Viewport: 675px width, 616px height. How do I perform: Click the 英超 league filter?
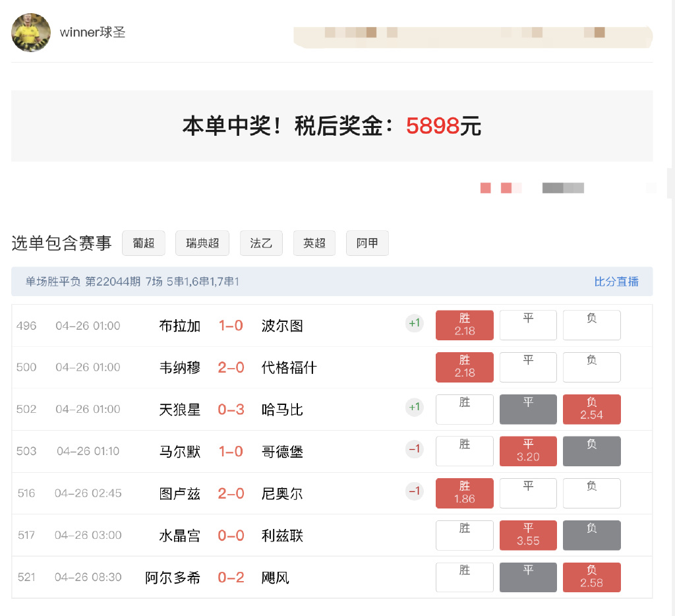coord(314,243)
